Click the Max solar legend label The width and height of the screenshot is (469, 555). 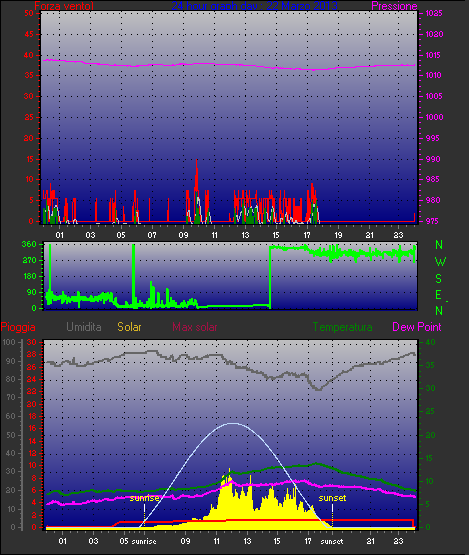[195, 327]
